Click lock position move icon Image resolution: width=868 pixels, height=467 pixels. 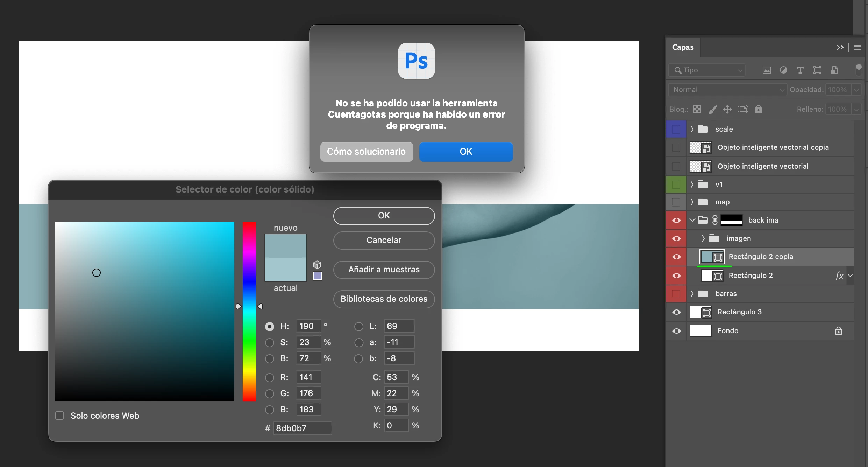727,109
